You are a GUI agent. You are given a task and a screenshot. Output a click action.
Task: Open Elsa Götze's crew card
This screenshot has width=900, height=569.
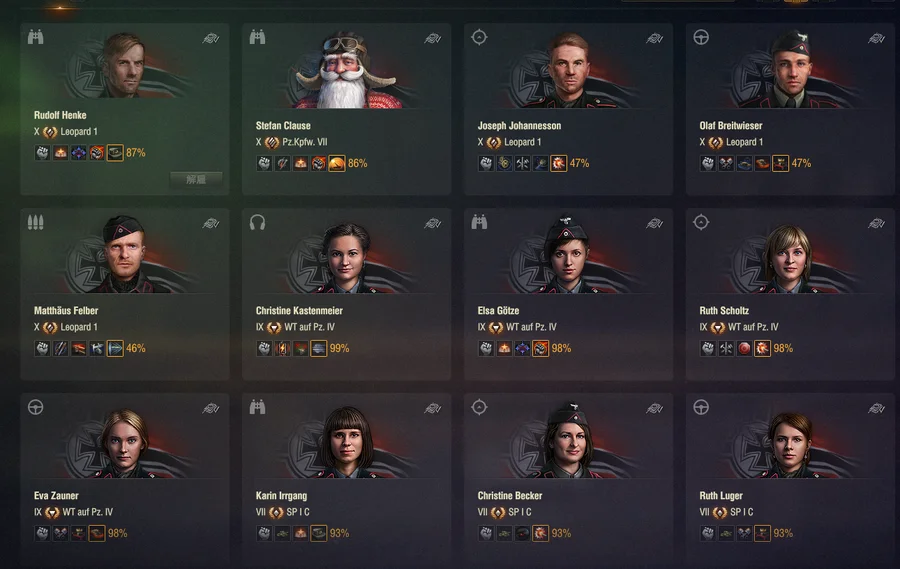coord(568,294)
